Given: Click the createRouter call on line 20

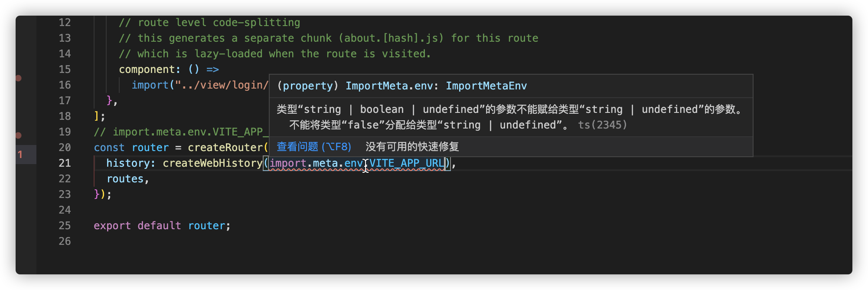Looking at the screenshot, I should 225,148.
